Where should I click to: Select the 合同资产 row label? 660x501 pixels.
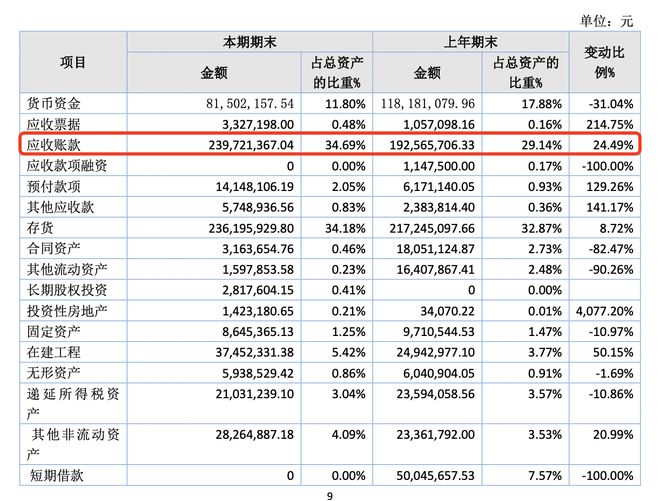(x=53, y=248)
